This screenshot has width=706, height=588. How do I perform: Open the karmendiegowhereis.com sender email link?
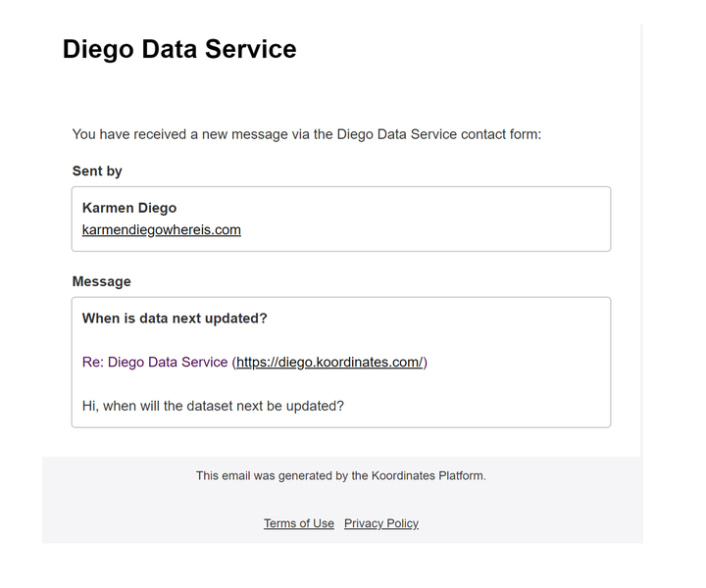point(161,230)
